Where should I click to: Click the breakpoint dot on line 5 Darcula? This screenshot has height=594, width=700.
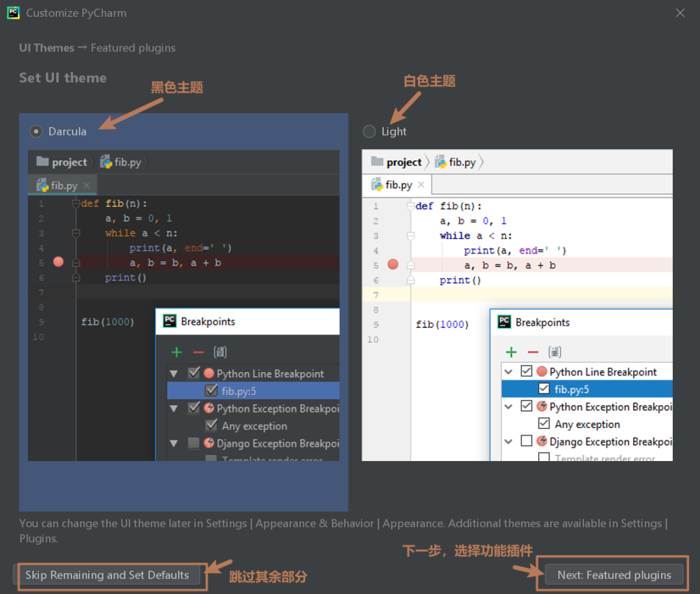pos(58,262)
